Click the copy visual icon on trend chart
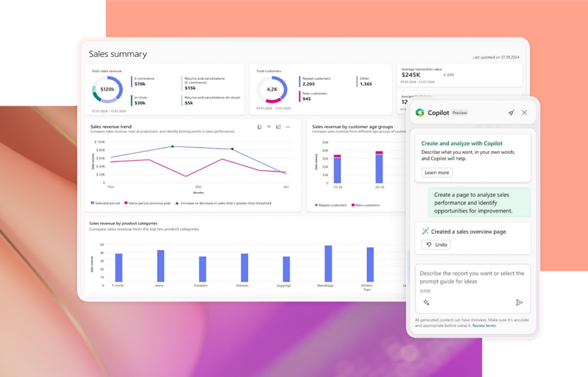 260,127
